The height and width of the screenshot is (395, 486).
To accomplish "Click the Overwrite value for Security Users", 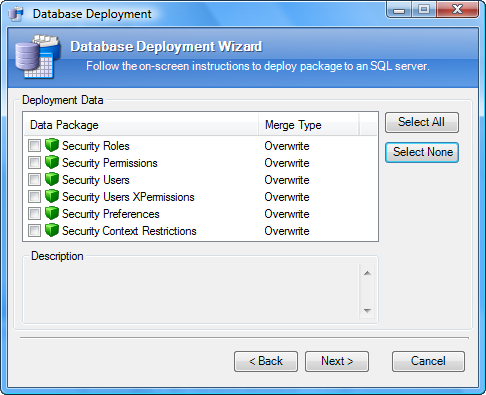I will click(287, 180).
